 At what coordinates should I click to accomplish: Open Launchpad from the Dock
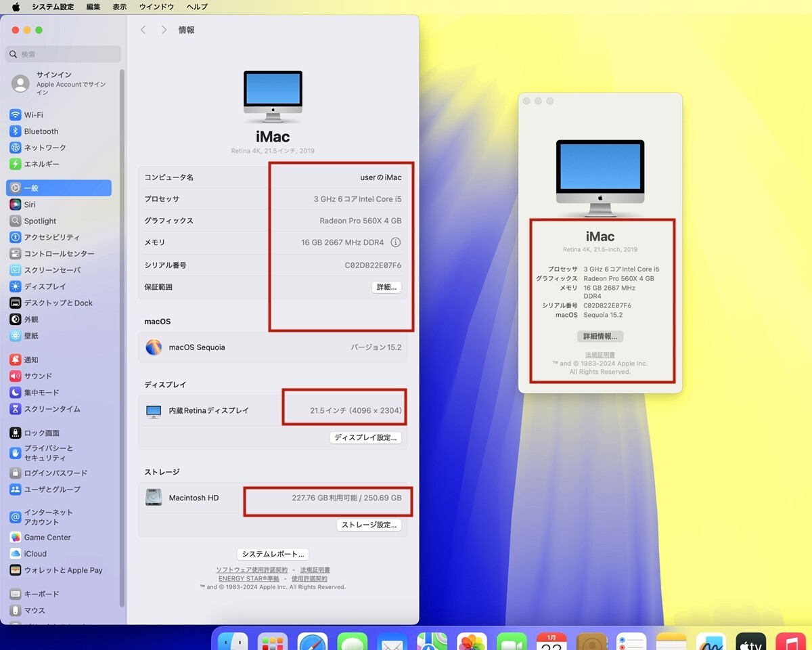273,643
